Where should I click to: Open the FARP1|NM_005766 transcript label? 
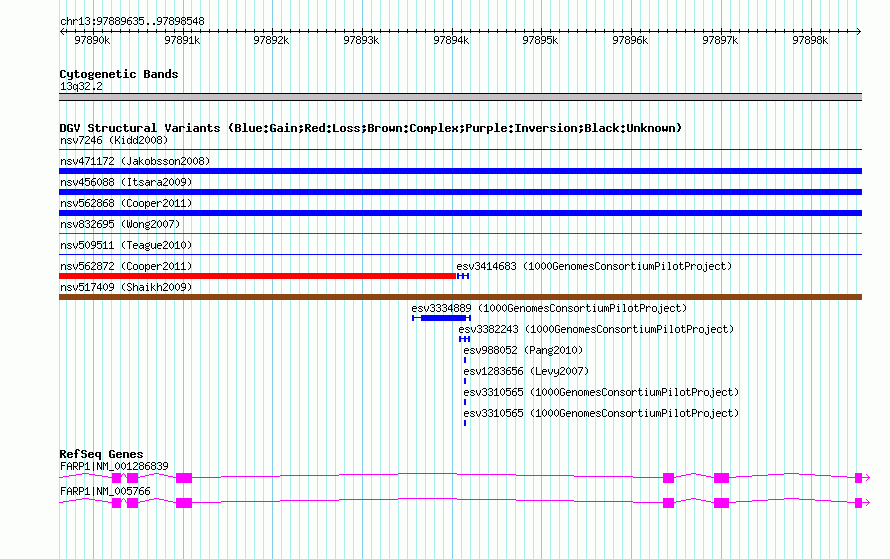coord(105,491)
